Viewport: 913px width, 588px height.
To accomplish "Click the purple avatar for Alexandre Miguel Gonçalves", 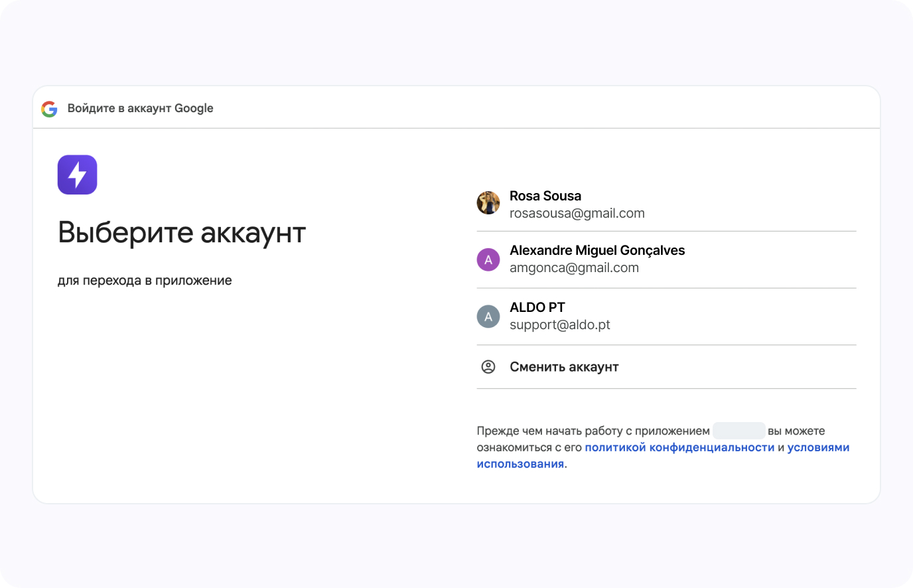I will click(488, 259).
